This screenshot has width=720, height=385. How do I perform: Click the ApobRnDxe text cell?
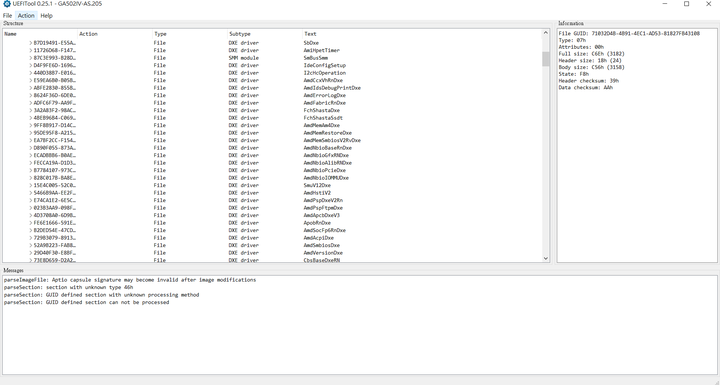[317, 223]
